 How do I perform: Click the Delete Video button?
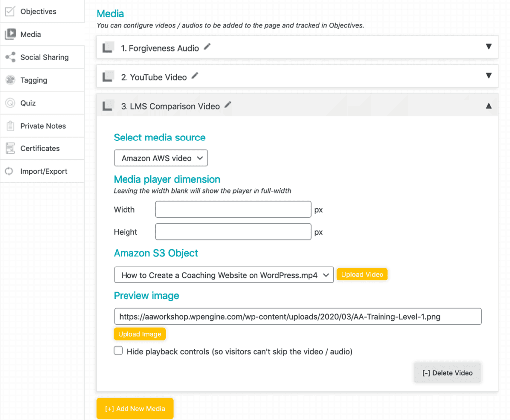447,373
